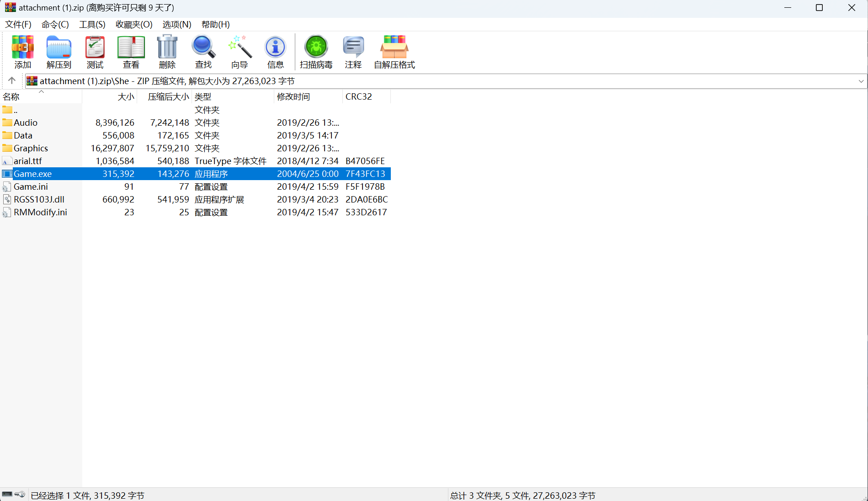
Task: Select the RGSS103J.dll file name
Action: [x=39, y=199]
